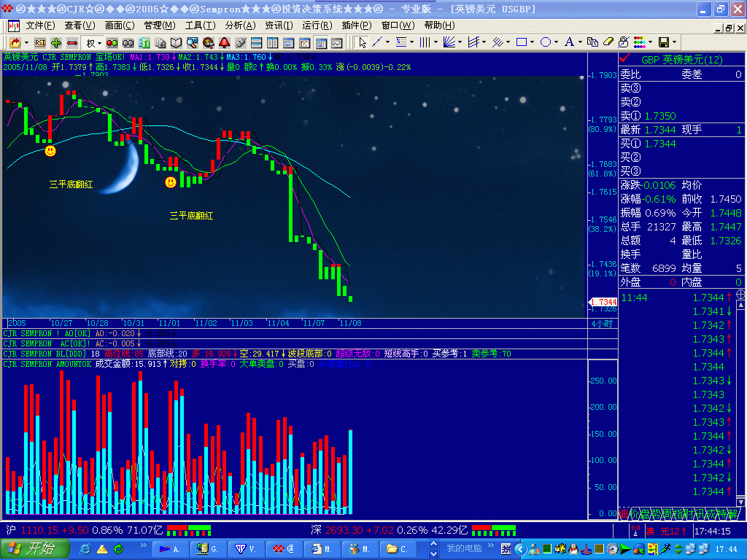Click the face with hammer toolbar icon
The height and width of the screenshot is (560, 747).
pyautogui.click(x=208, y=43)
